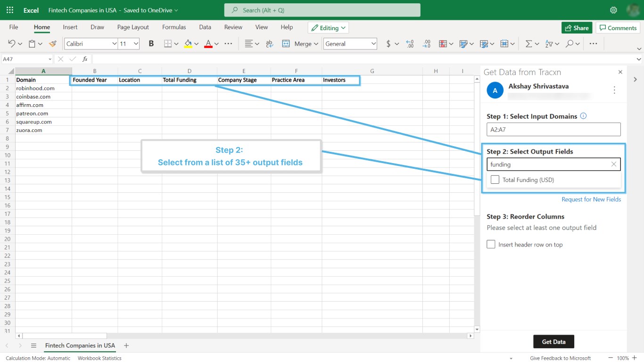644x362 pixels.
Task: Switch to the Page Layout tab
Action: (133, 27)
